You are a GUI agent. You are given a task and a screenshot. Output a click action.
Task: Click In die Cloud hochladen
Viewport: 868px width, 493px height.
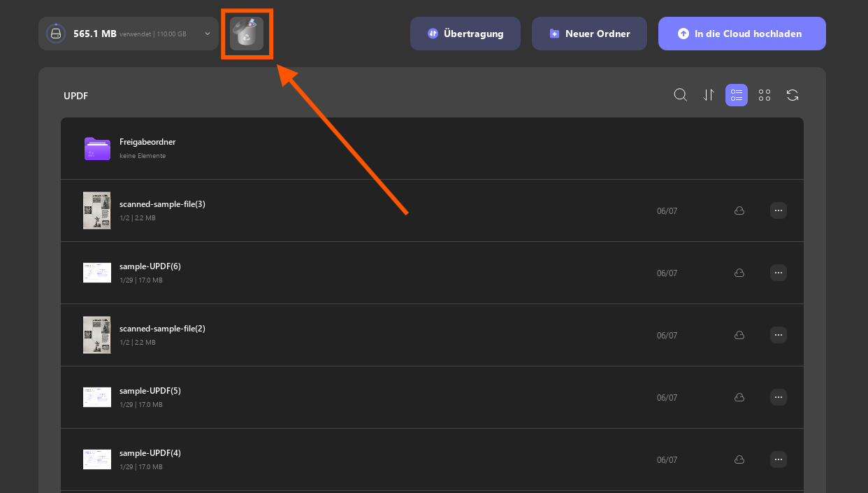point(742,34)
